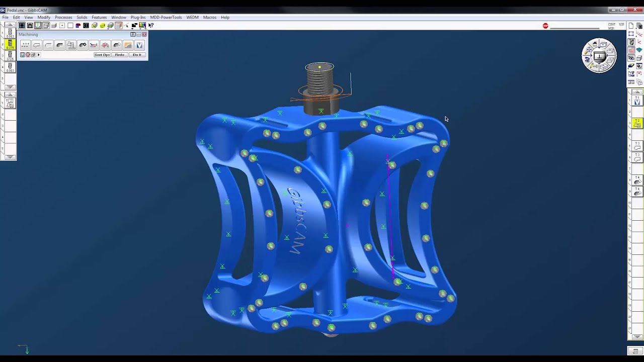The width and height of the screenshot is (644, 362).
Task: Open the Modify menu
Action: (44, 17)
